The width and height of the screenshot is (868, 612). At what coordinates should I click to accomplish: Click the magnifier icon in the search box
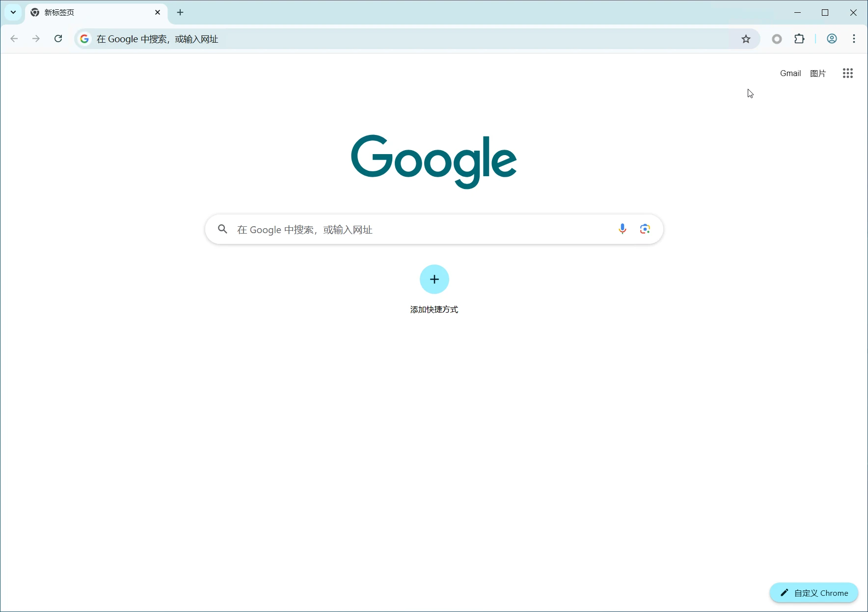pos(222,229)
